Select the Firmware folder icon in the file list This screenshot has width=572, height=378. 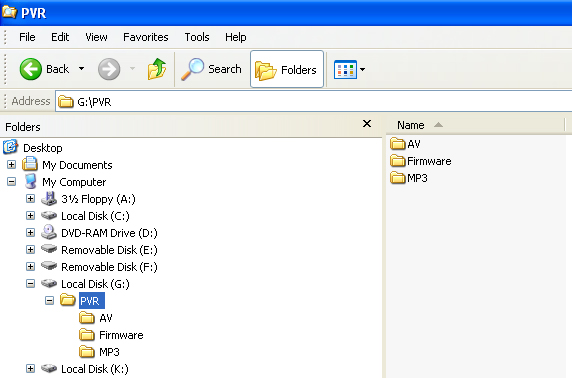point(397,161)
